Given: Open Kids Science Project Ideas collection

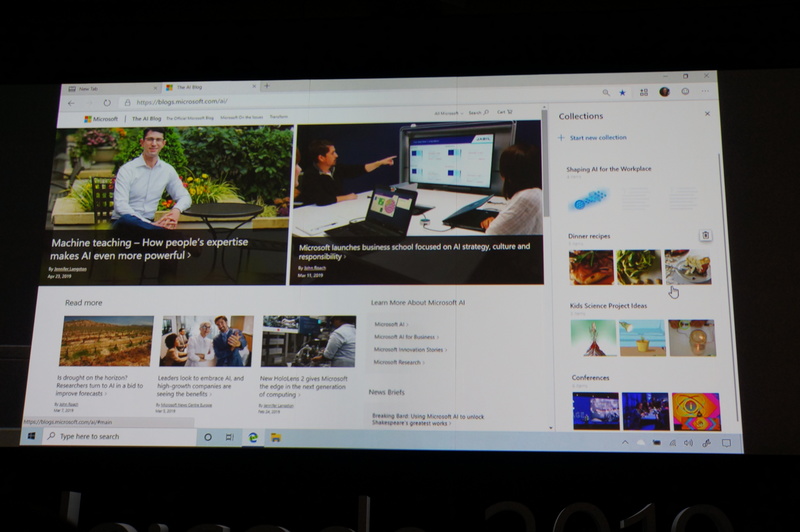Looking at the screenshot, I should click(608, 306).
